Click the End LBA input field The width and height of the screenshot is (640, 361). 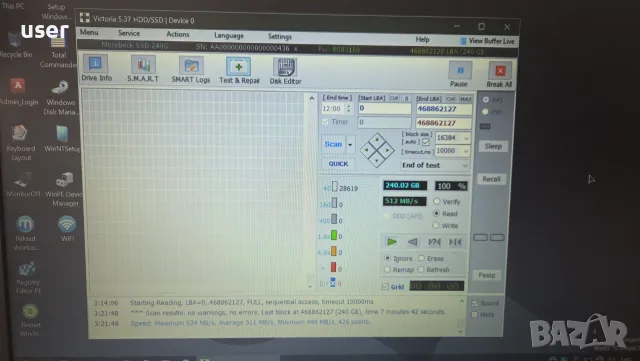(444, 109)
